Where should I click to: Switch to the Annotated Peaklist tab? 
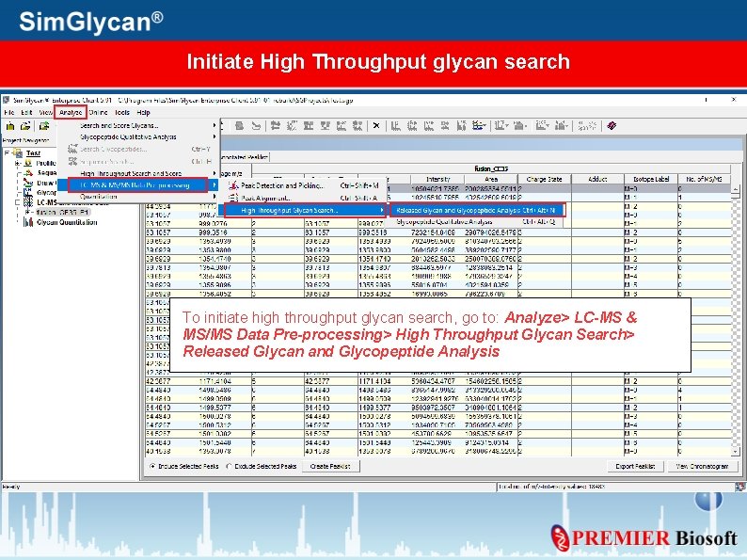coord(246,157)
